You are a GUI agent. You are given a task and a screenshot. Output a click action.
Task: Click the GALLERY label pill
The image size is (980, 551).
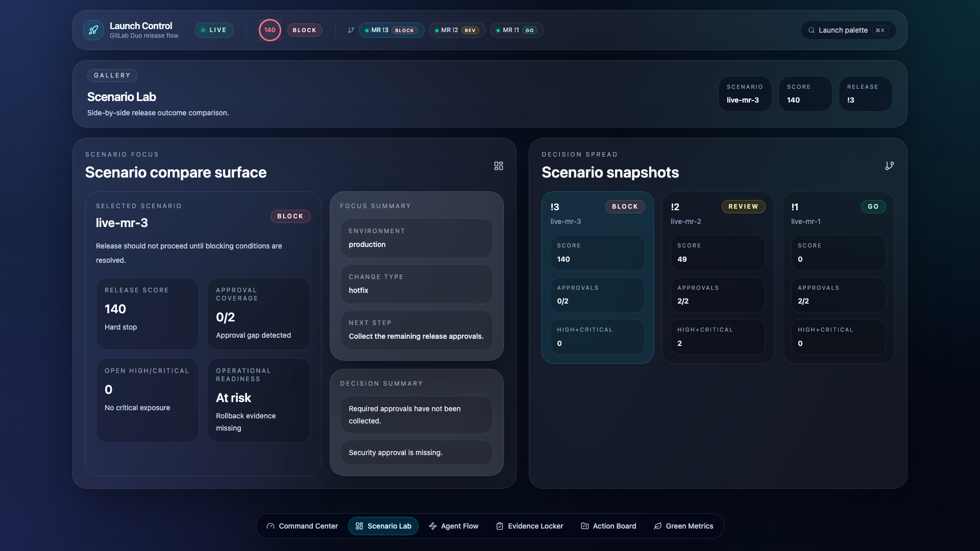click(x=112, y=76)
